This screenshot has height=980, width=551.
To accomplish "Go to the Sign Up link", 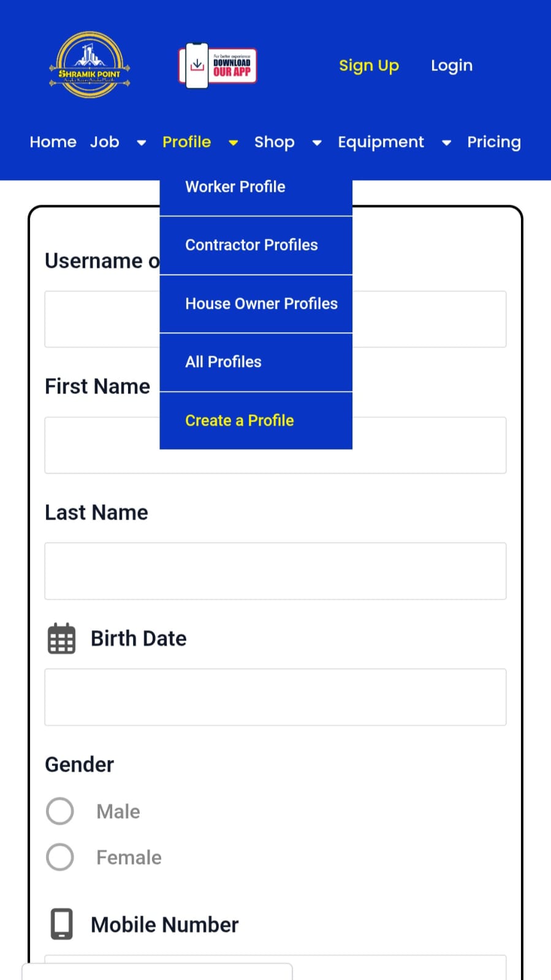I will [369, 66].
